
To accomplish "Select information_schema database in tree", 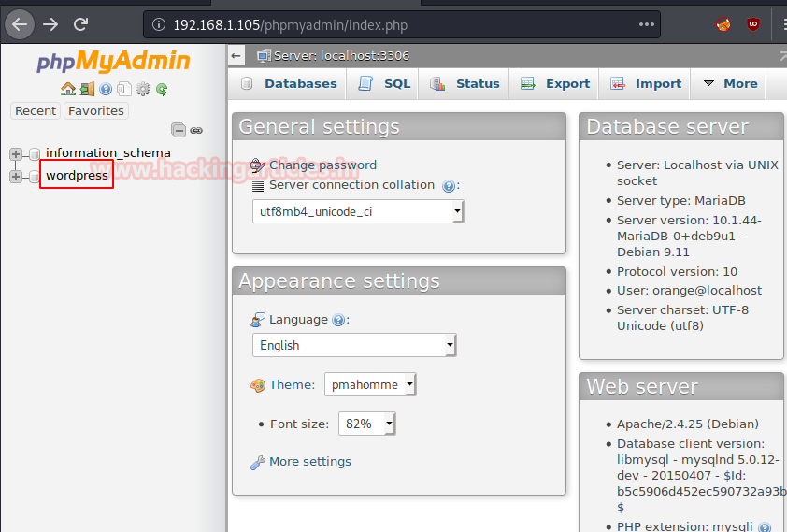I will pyautogui.click(x=107, y=152).
